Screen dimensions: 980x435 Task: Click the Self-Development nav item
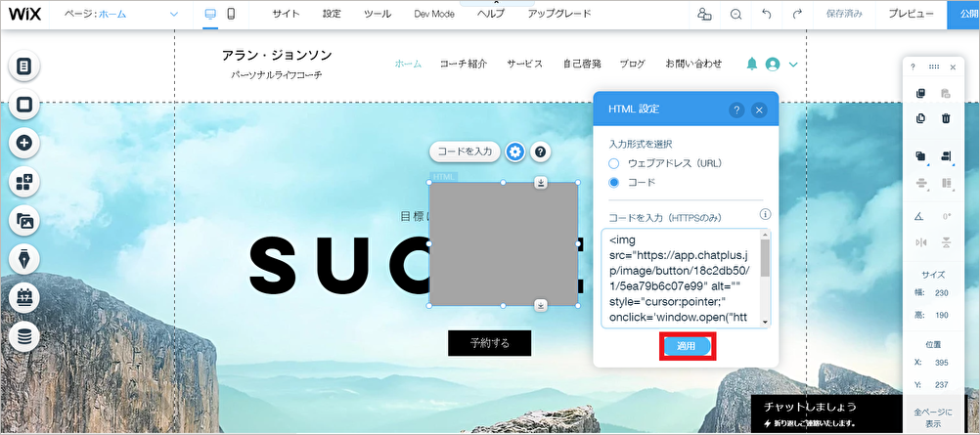coord(582,64)
